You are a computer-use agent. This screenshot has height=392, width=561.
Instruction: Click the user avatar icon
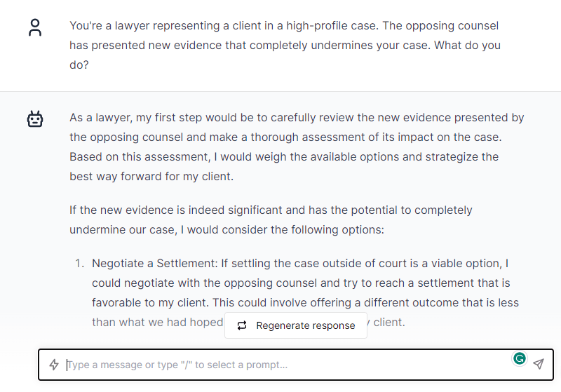coord(35,28)
